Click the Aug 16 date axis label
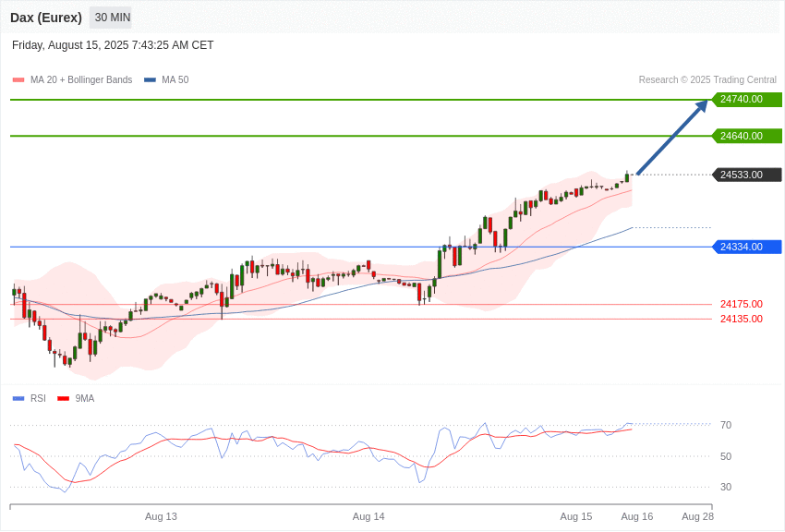 click(637, 516)
